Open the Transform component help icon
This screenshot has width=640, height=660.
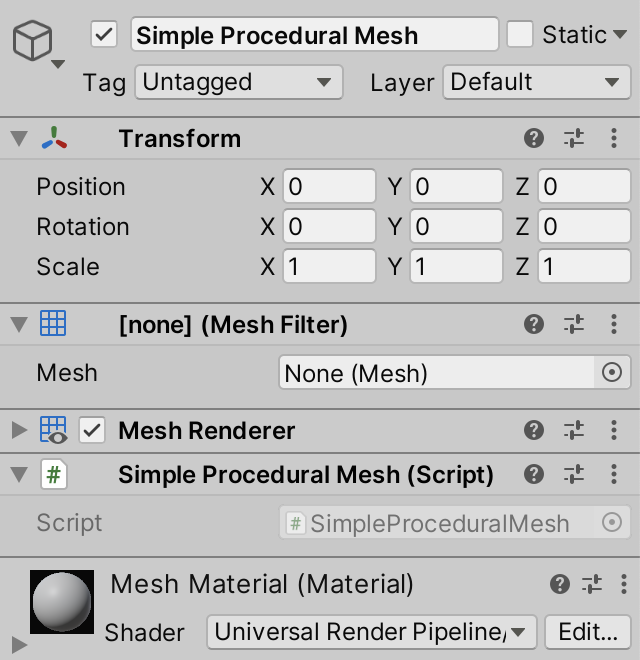[533, 138]
